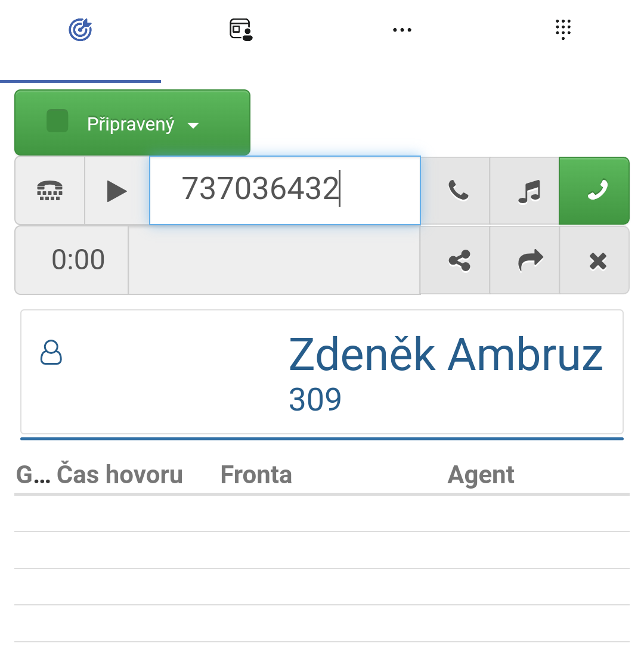Open the Zdeněk Ambruz contact card
Viewport: 644px width, 662px height.
tap(322, 372)
